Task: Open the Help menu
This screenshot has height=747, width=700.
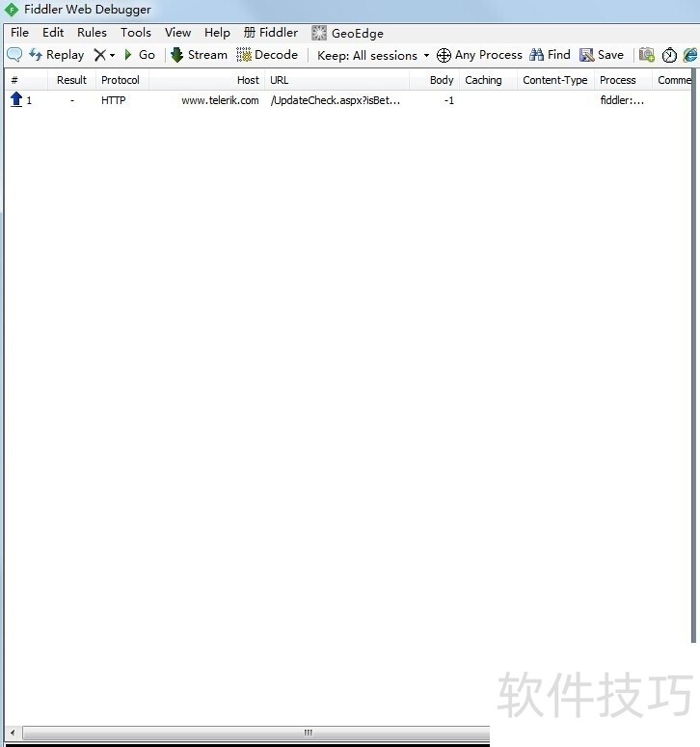Action: click(217, 33)
